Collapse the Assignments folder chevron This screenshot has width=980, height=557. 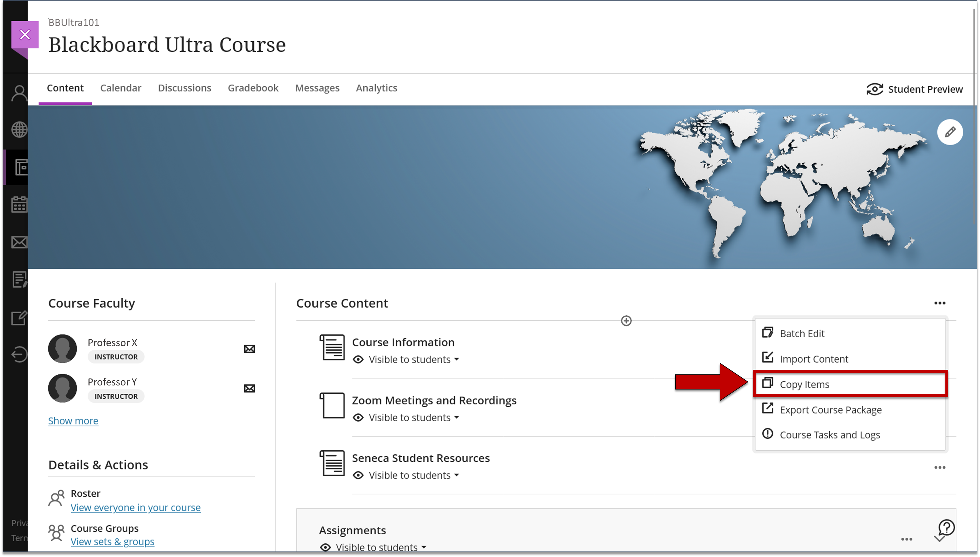click(939, 539)
